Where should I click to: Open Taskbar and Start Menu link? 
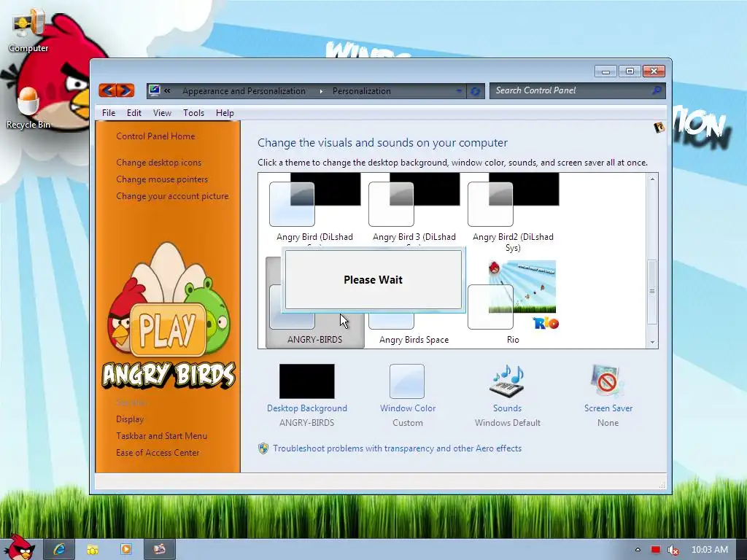(x=161, y=436)
